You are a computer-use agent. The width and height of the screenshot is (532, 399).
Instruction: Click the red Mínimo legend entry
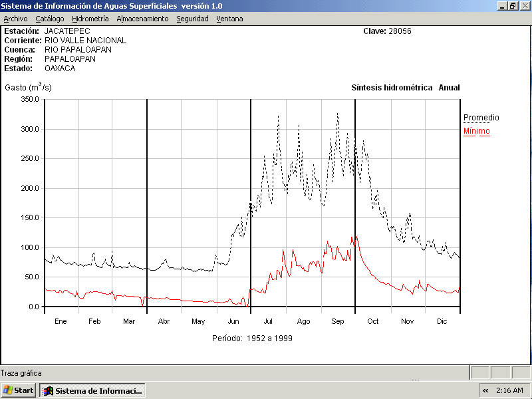(476, 131)
